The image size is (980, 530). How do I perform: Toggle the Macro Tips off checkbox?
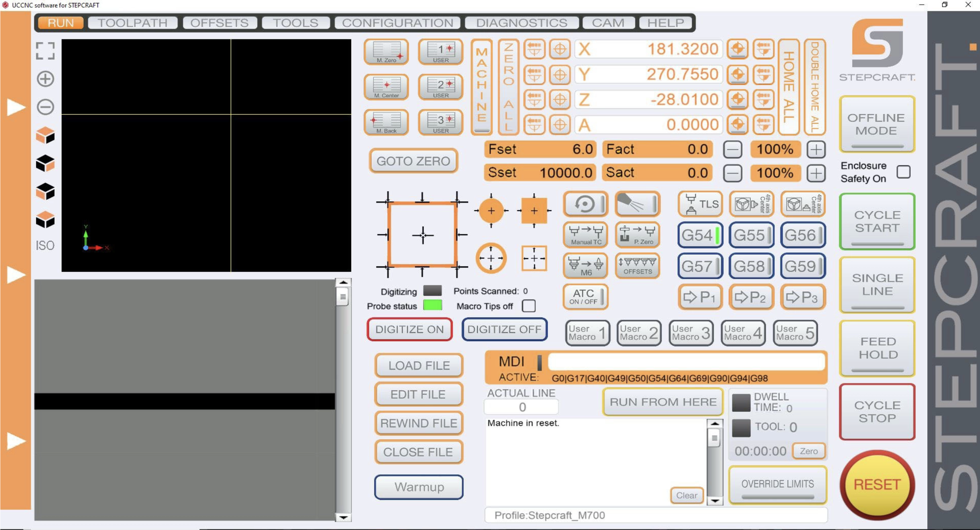pos(529,306)
